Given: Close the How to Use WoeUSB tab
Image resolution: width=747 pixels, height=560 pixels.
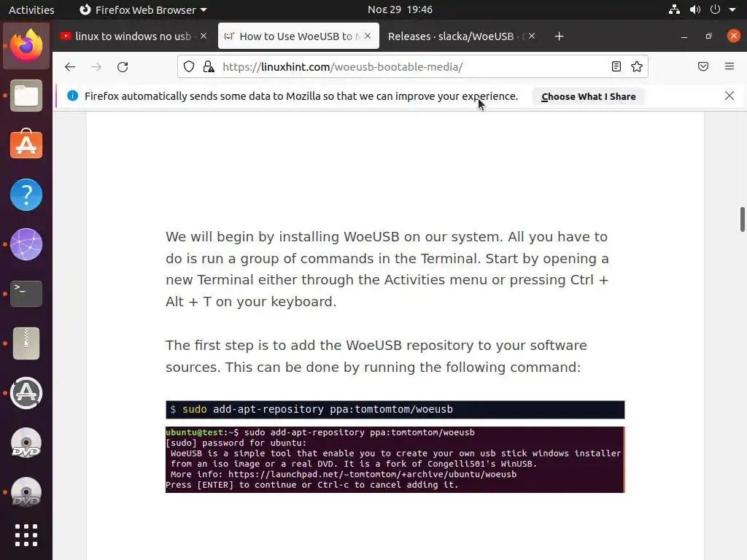Looking at the screenshot, I should click(368, 36).
